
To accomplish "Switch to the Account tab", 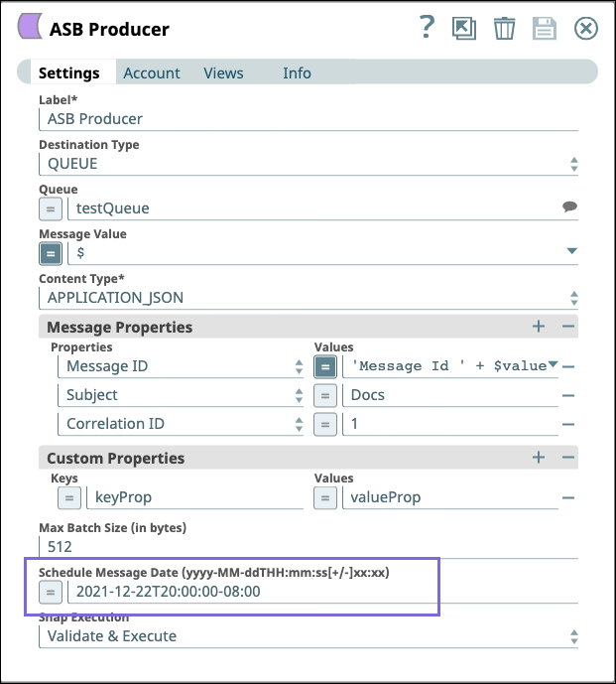I will pos(152,72).
